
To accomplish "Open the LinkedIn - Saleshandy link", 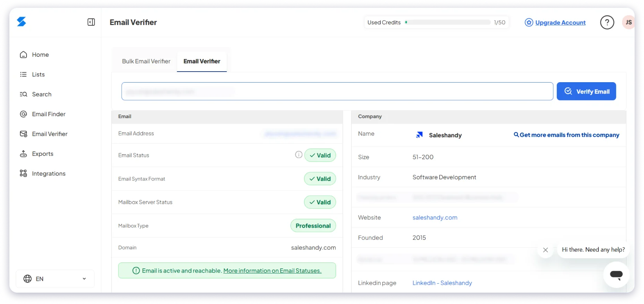I will click(x=442, y=283).
